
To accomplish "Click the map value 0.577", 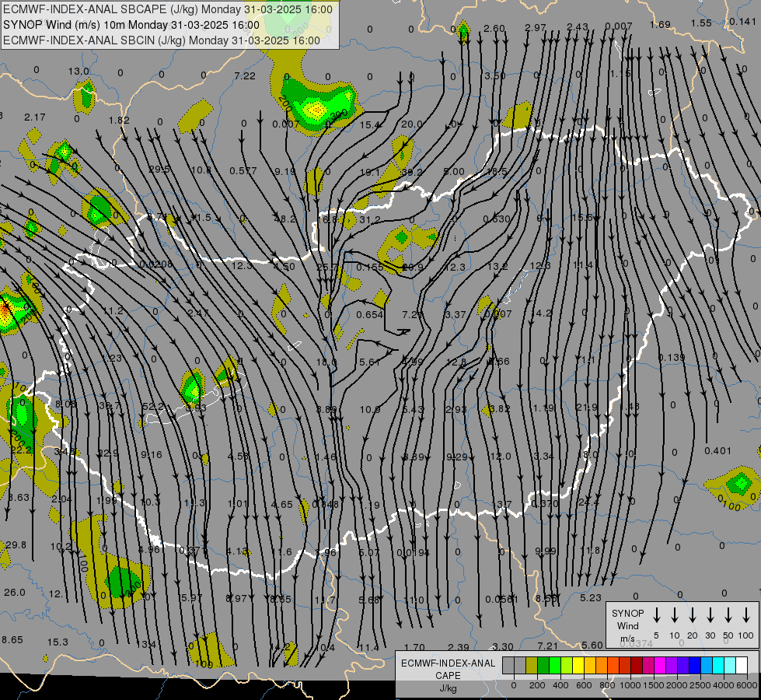I will pos(243,170).
